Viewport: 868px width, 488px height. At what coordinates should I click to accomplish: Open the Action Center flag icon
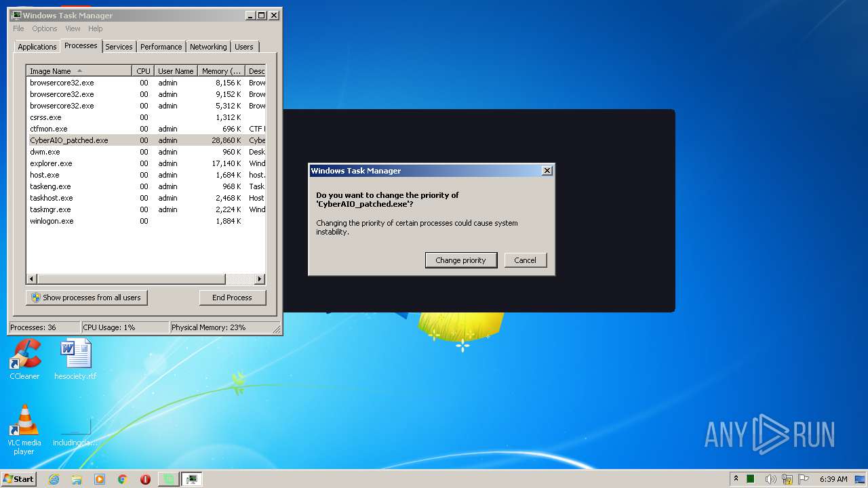pos(804,479)
